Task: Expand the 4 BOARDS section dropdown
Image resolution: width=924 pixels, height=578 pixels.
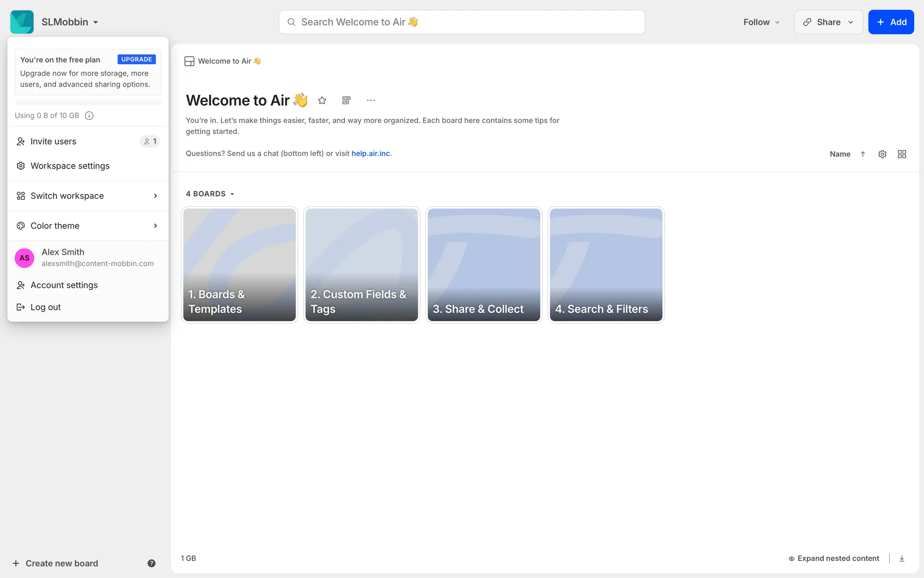Action: (x=210, y=194)
